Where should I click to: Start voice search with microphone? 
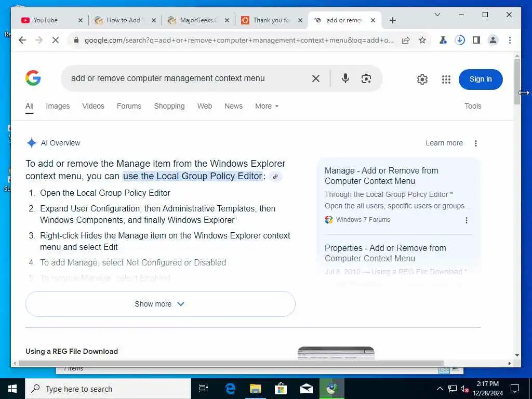[x=345, y=78]
